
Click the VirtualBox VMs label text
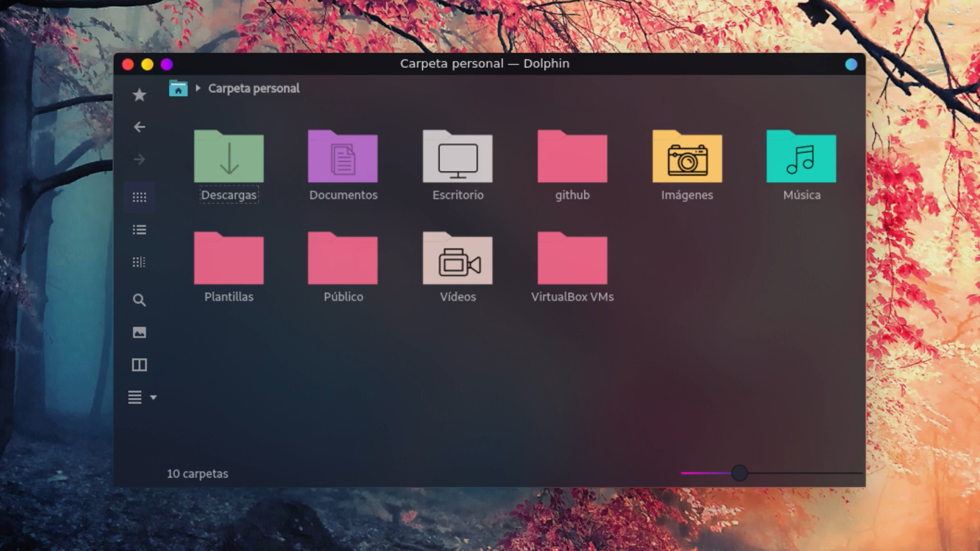tap(573, 297)
